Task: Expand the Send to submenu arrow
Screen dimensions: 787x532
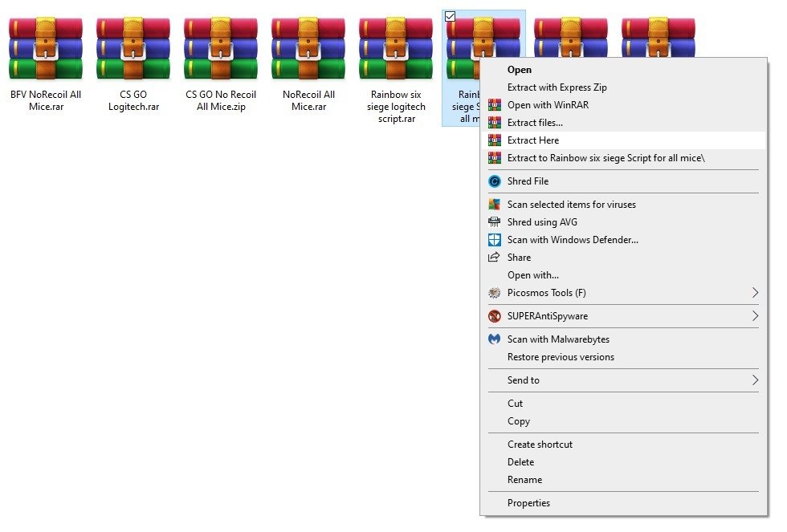Action: click(755, 380)
